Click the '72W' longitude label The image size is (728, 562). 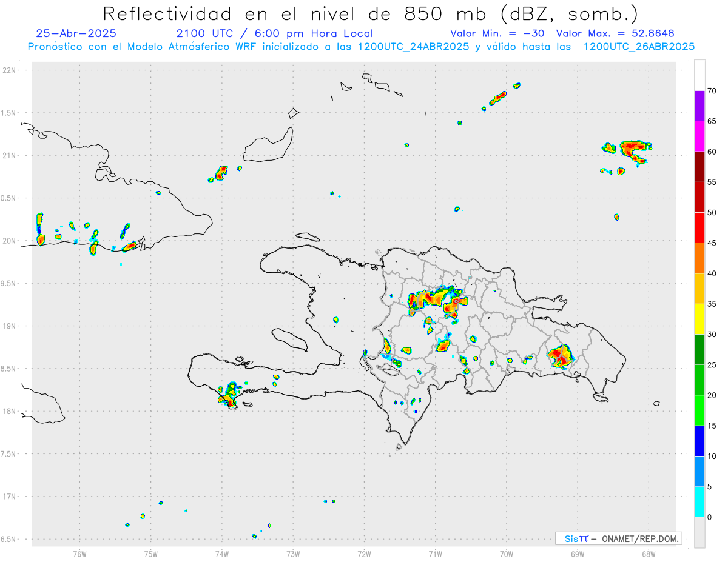[x=364, y=554]
